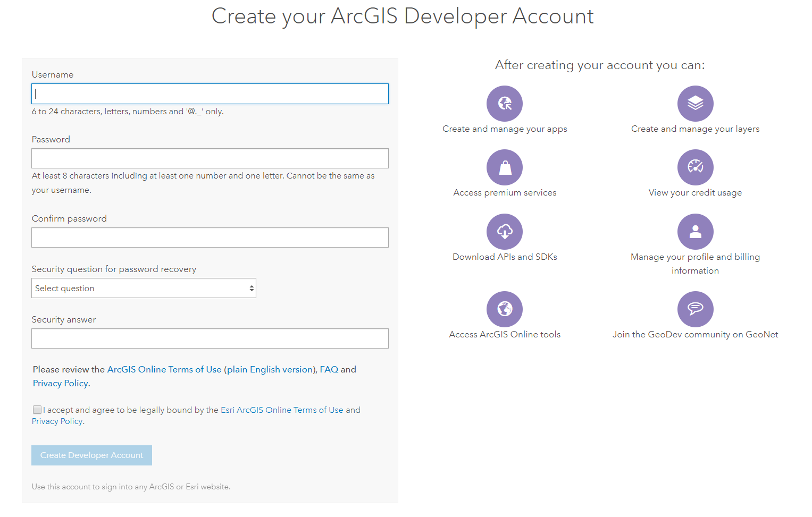The height and width of the screenshot is (517, 812).
Task: Click the 'After creating your account you can:' heading
Action: [x=600, y=65]
